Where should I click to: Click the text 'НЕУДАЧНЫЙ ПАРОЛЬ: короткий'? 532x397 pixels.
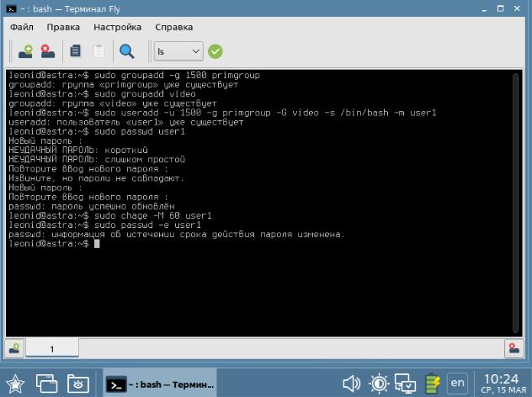78,151
